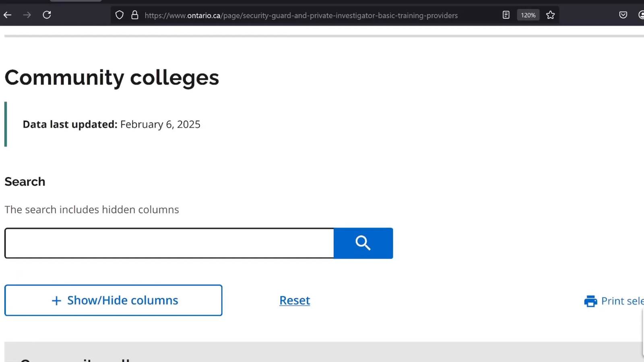Select the 'Data last updated' date text

tap(111, 124)
